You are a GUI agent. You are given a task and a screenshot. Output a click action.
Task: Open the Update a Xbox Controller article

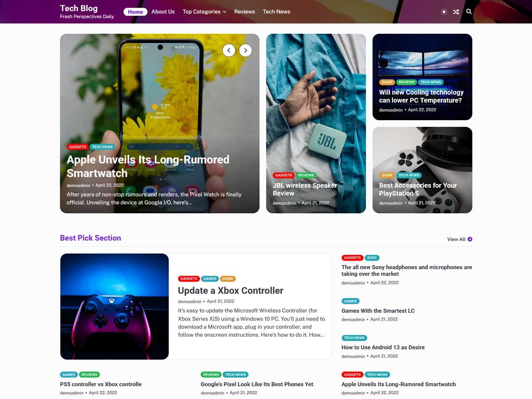pyautogui.click(x=231, y=291)
